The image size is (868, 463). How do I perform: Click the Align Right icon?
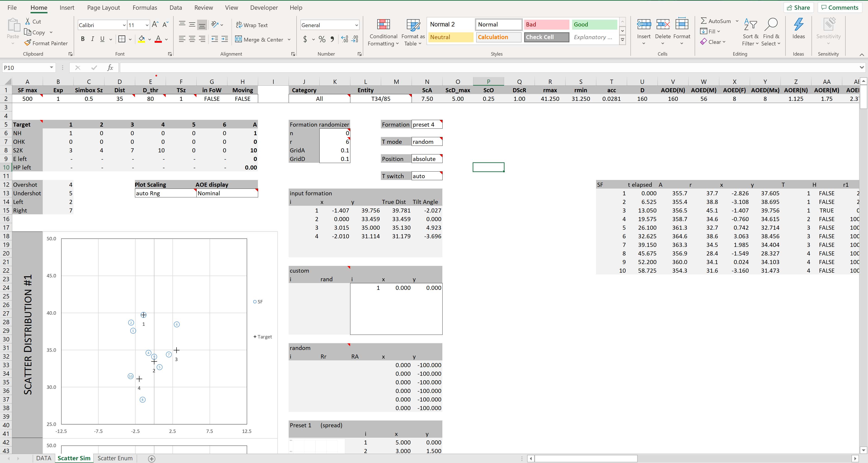click(x=202, y=39)
